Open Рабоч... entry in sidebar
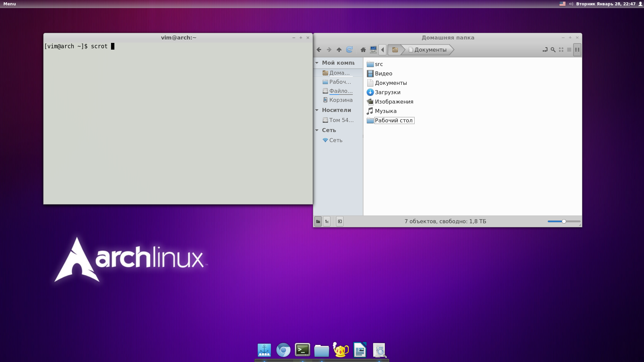Image resolution: width=644 pixels, height=362 pixels. point(338,82)
